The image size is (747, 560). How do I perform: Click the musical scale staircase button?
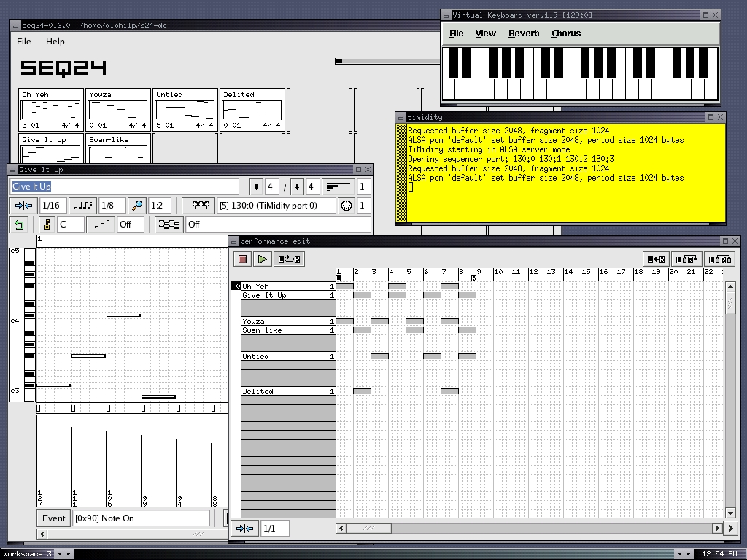point(100,225)
